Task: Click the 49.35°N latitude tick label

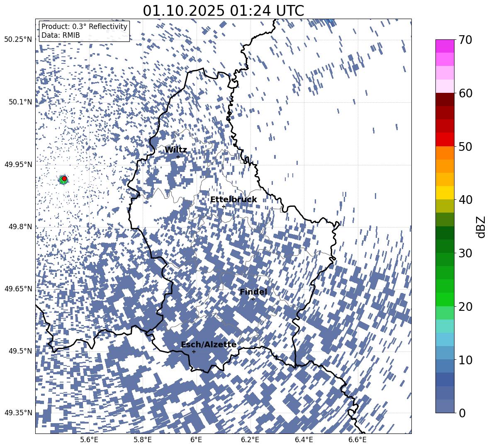Action: [18, 413]
